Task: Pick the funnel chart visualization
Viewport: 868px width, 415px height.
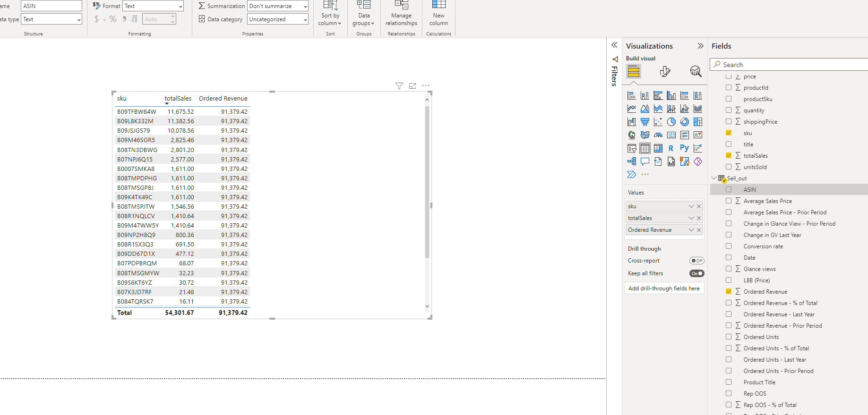Action: 645,122
